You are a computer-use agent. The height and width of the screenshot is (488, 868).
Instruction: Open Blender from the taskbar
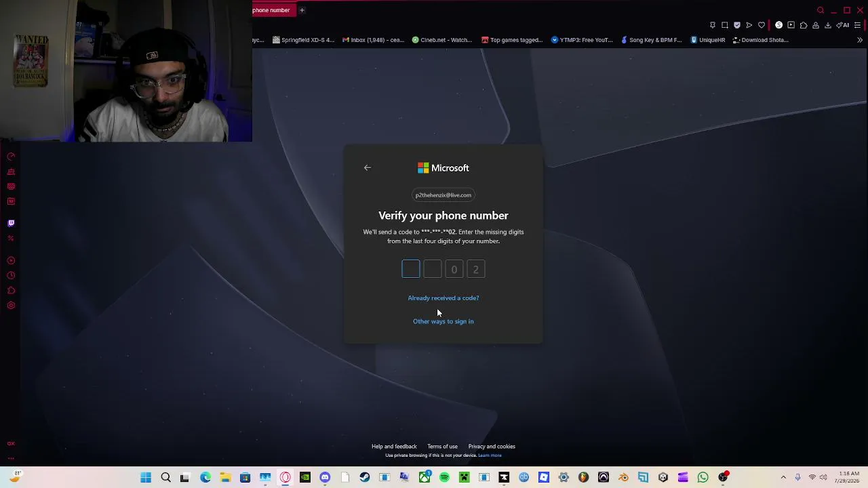pyautogui.click(x=623, y=478)
